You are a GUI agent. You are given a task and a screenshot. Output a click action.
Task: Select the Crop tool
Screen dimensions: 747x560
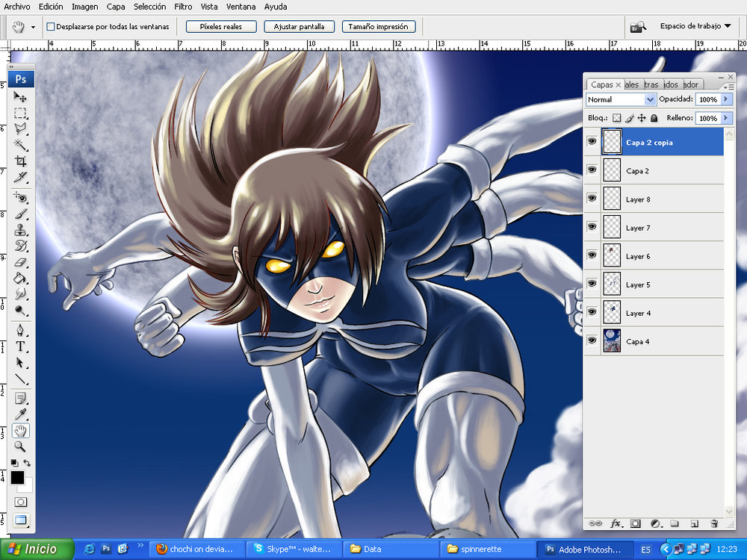(20, 161)
